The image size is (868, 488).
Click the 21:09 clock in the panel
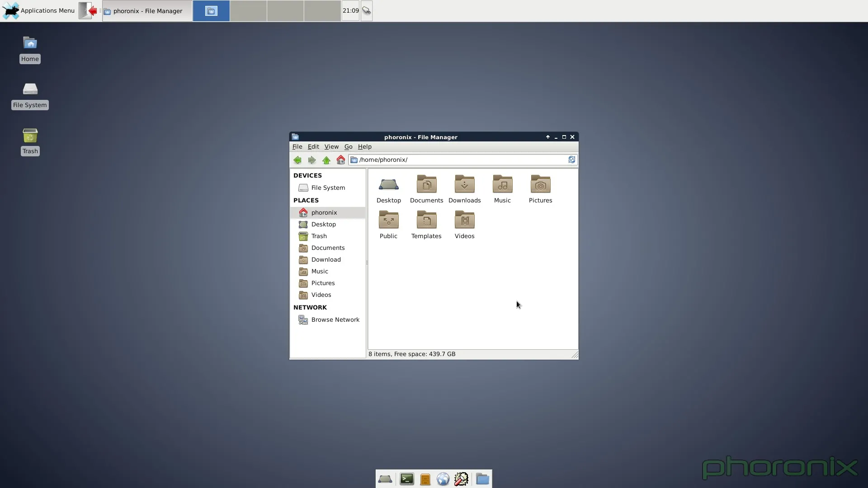click(x=350, y=10)
